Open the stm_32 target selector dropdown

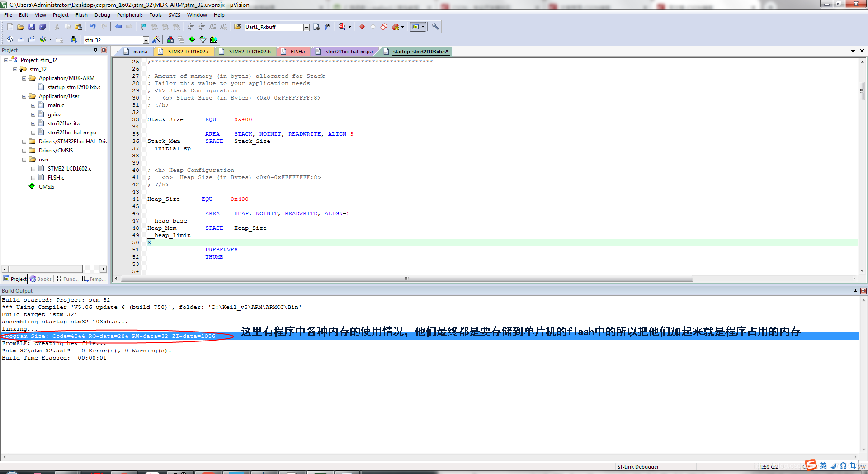point(146,40)
